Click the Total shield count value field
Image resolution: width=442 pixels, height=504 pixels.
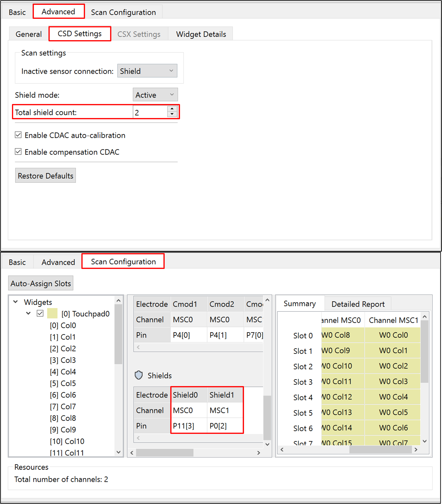(150, 112)
